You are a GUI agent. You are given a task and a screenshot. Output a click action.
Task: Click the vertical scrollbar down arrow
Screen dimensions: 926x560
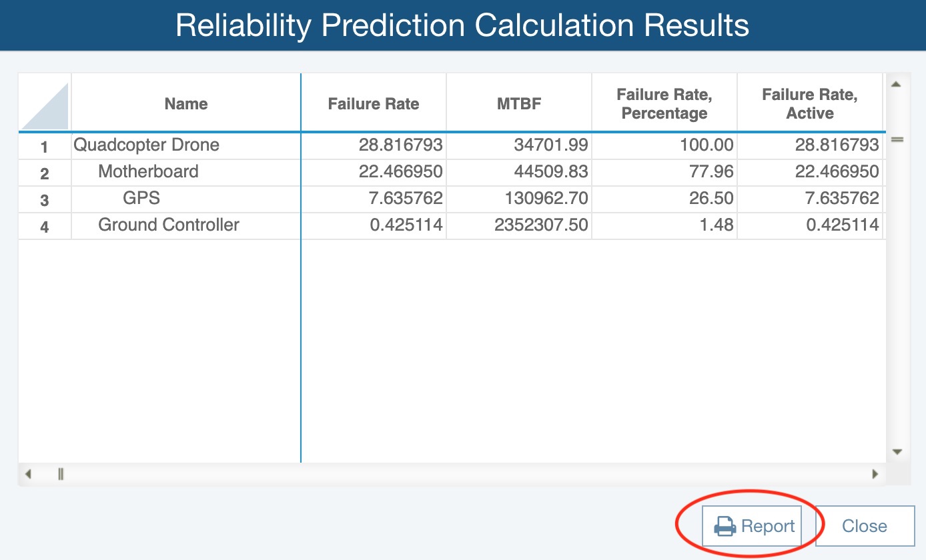pos(897,452)
